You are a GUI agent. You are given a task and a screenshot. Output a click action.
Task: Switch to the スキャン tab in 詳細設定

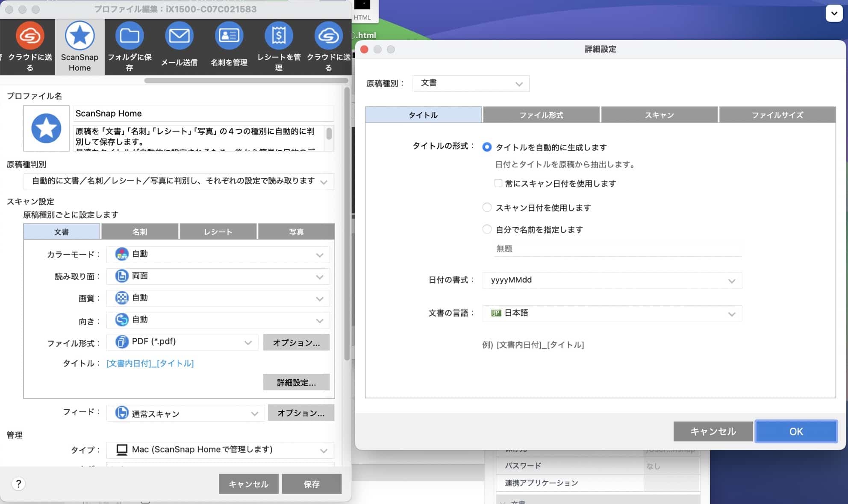click(659, 115)
